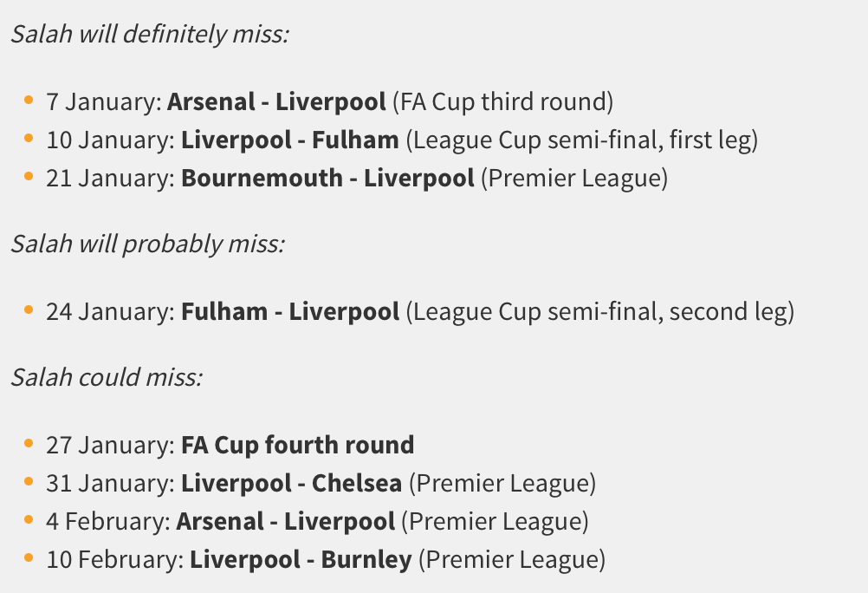Screen dimensions: 868x593
Task: Click the 'Salah will probably miss:' heading
Action: pyautogui.click(x=148, y=244)
